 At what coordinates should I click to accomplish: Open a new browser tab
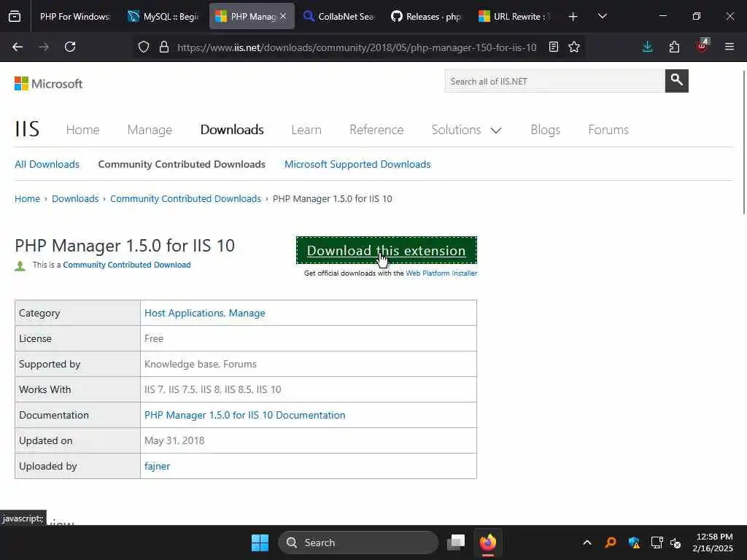[573, 17]
